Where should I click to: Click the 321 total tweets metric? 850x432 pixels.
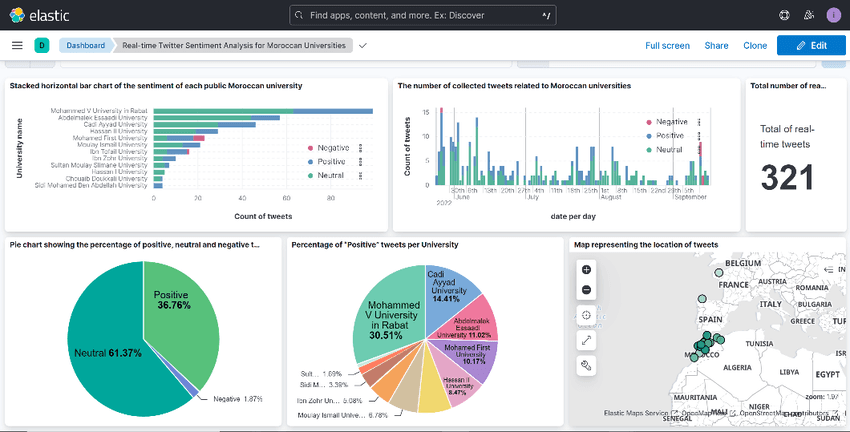(x=787, y=177)
